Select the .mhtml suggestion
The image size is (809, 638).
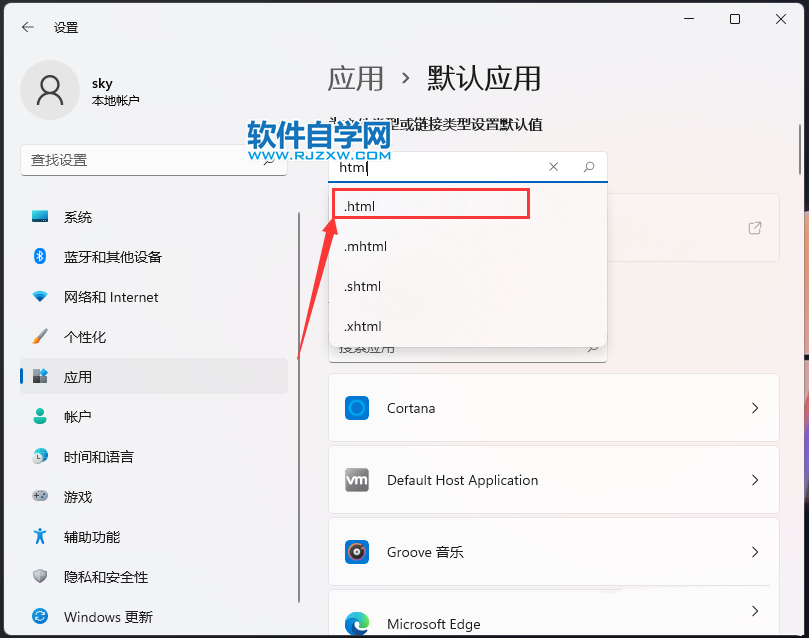[x=467, y=247]
